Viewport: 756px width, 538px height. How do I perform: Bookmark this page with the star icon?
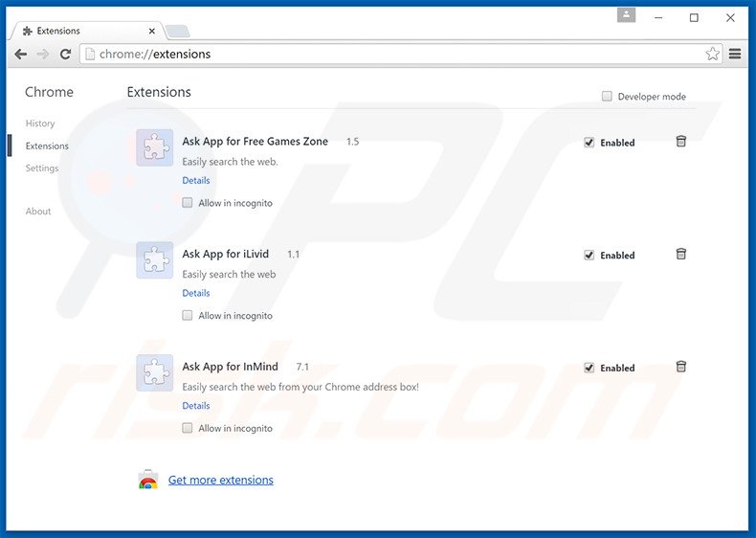point(712,54)
